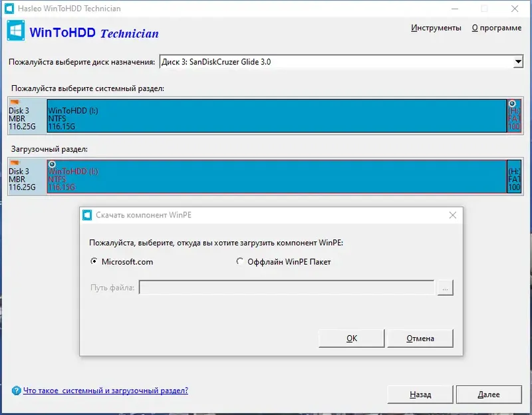Screen dimensions: 532x415
Task: Close the Hasleo WinToHDD main window
Action: point(515,9)
